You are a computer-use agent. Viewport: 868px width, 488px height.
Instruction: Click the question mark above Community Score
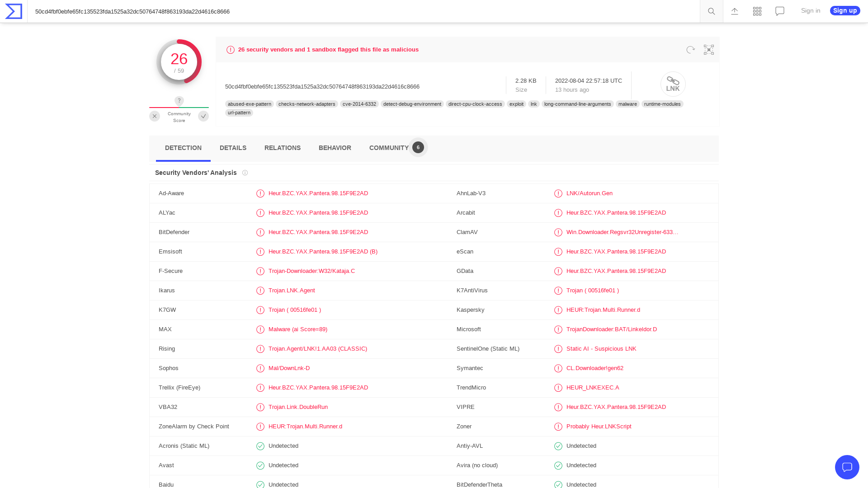179,101
